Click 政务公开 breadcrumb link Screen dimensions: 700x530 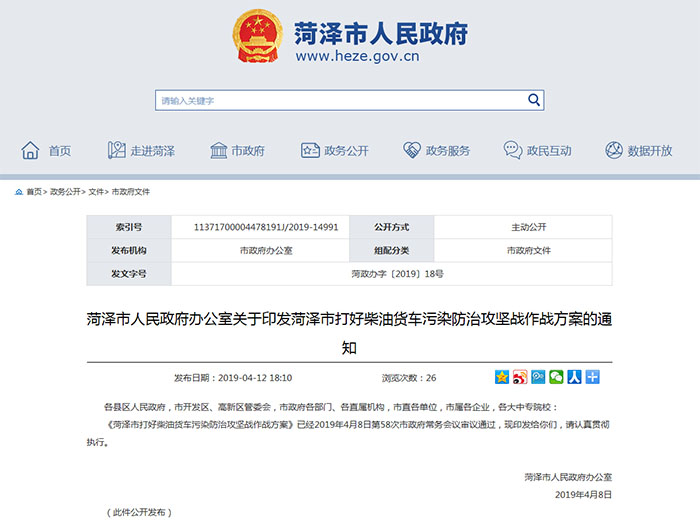pyautogui.click(x=65, y=191)
